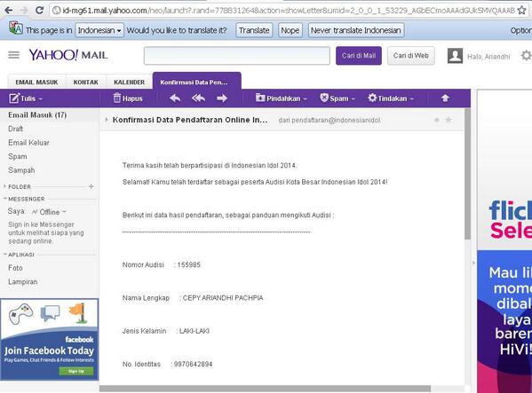The height and width of the screenshot is (393, 532).
Task: Open the Pindahkan dropdown arrow
Action: (305, 99)
